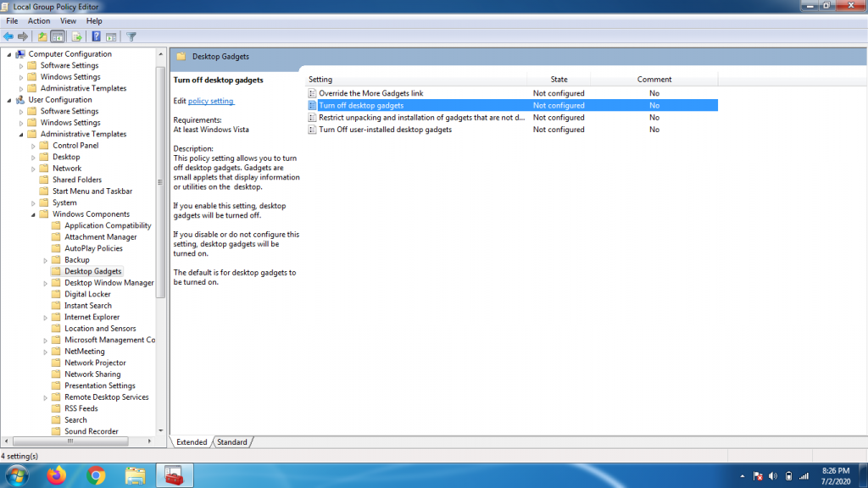Viewport: 868px width, 488px height.
Task: Toggle the Show/Hide Console Tree icon
Action: point(57,36)
